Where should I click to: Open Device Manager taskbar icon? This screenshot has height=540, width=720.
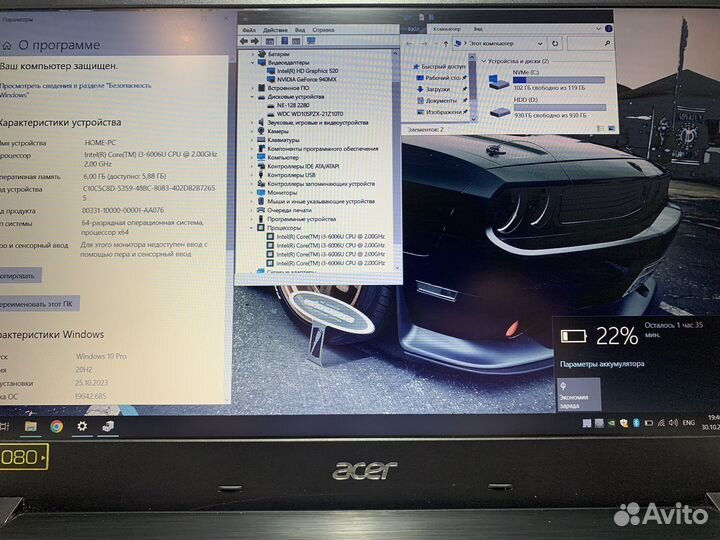108,427
